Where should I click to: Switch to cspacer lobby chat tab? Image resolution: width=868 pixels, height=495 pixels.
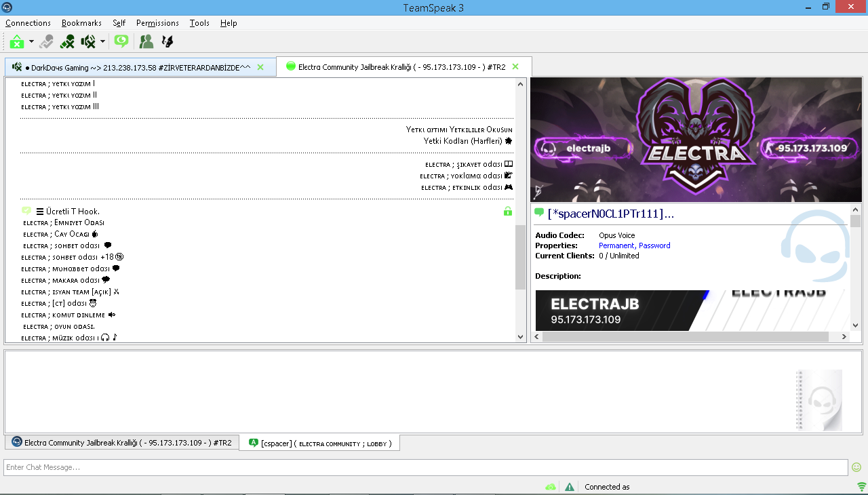pyautogui.click(x=319, y=443)
